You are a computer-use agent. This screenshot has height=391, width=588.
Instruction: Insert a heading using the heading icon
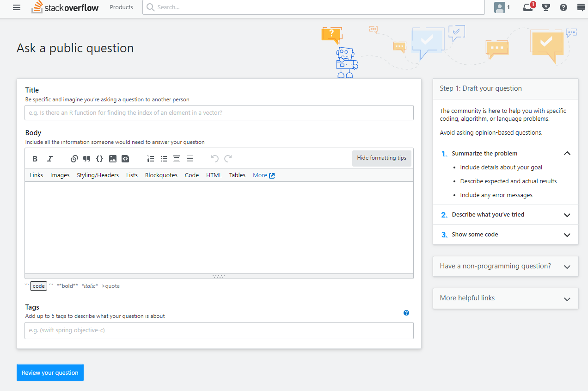pyautogui.click(x=177, y=159)
